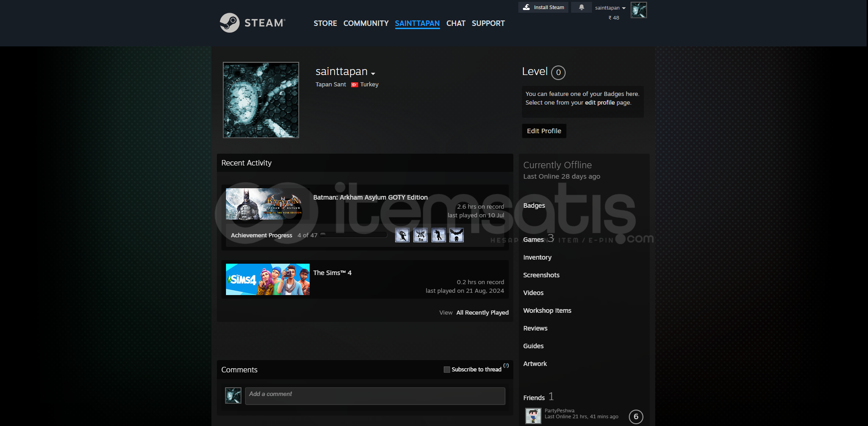
Task: Open the Artwork link
Action: (535, 364)
